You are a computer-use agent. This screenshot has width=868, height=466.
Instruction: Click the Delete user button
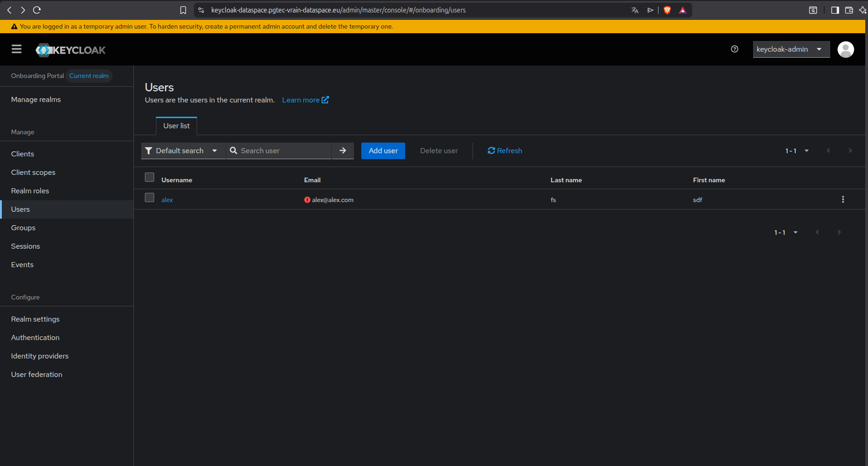tap(439, 150)
